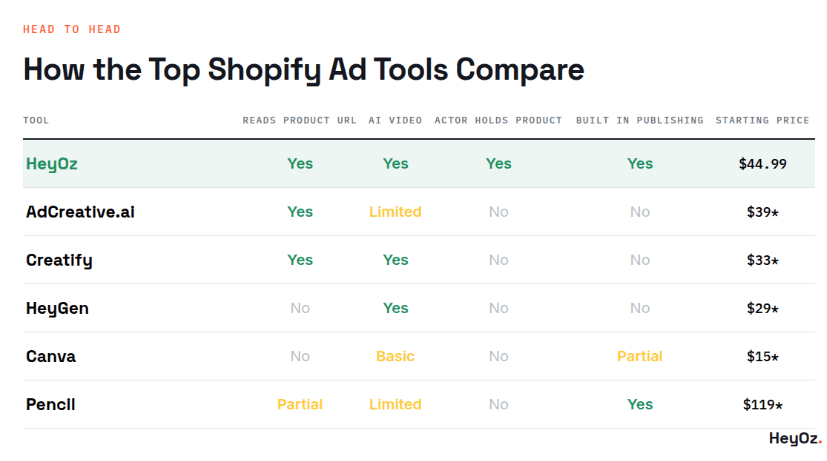This screenshot has width=827, height=461.
Task: Click the Reads Product URL column header
Action: tap(300, 120)
